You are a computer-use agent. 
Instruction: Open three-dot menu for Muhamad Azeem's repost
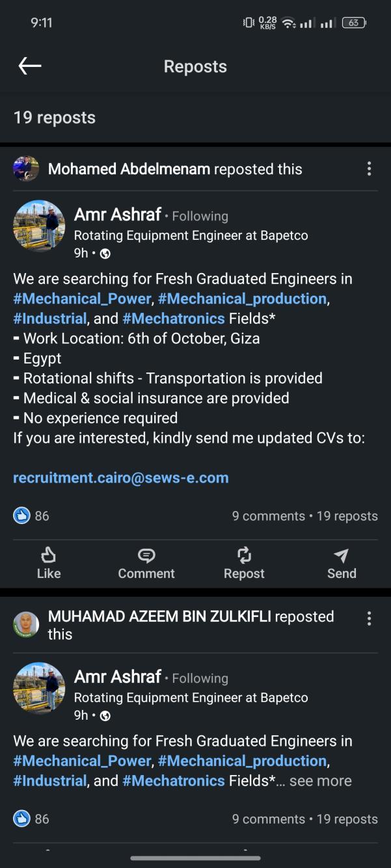tap(369, 618)
